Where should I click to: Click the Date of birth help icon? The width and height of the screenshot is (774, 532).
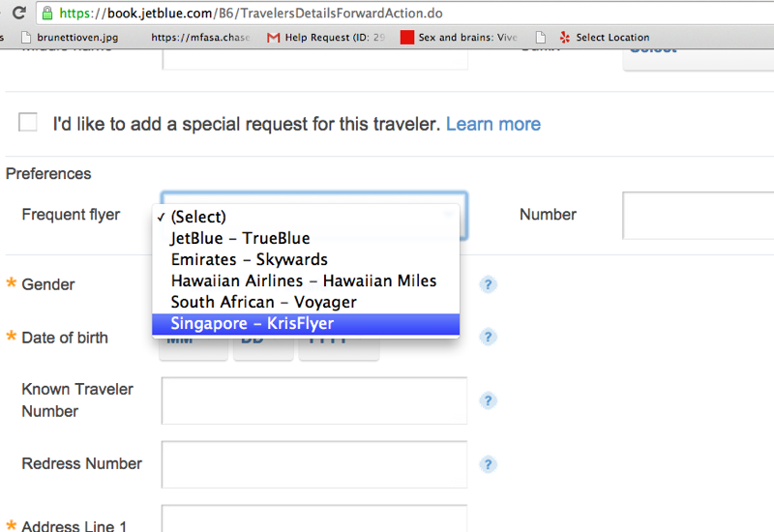(488, 337)
